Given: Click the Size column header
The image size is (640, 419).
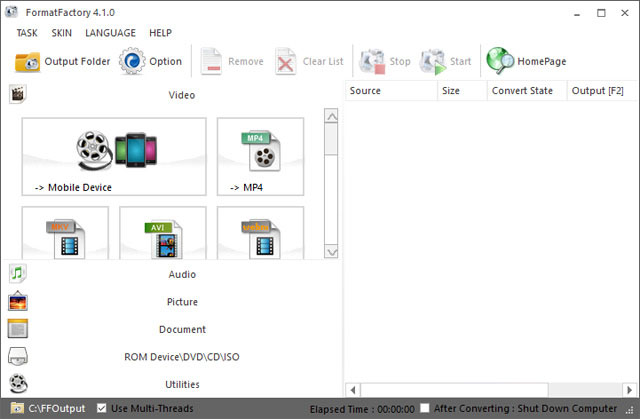Looking at the screenshot, I should pyautogui.click(x=462, y=91).
